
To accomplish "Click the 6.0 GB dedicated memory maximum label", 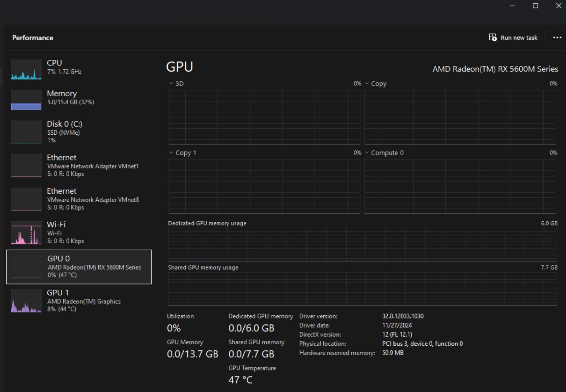I will coord(549,223).
